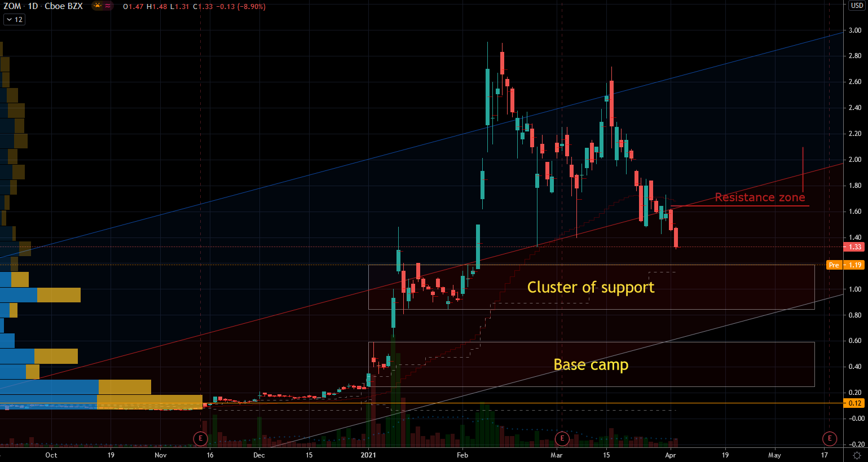Click the Mar label on the time axis
The width and height of the screenshot is (868, 462).
(x=557, y=455)
